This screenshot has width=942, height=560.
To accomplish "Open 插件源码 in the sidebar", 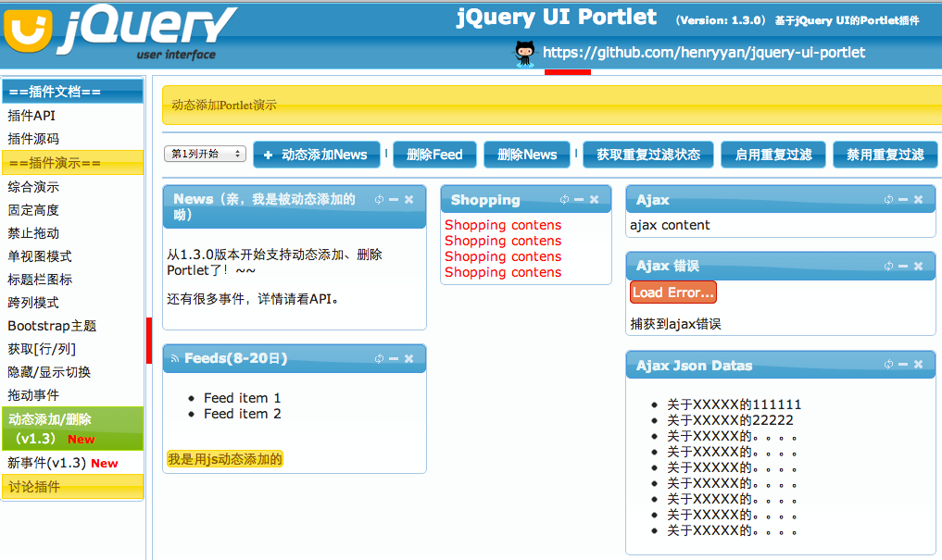I will pyautogui.click(x=33, y=139).
